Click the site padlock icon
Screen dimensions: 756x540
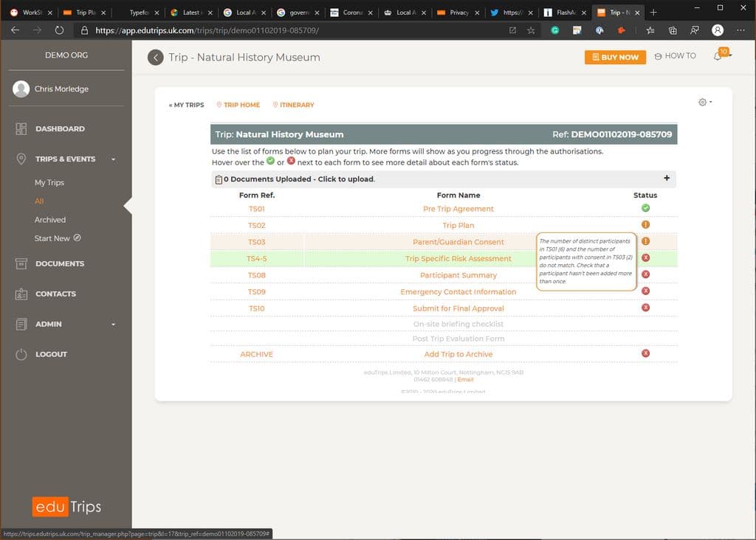(84, 30)
